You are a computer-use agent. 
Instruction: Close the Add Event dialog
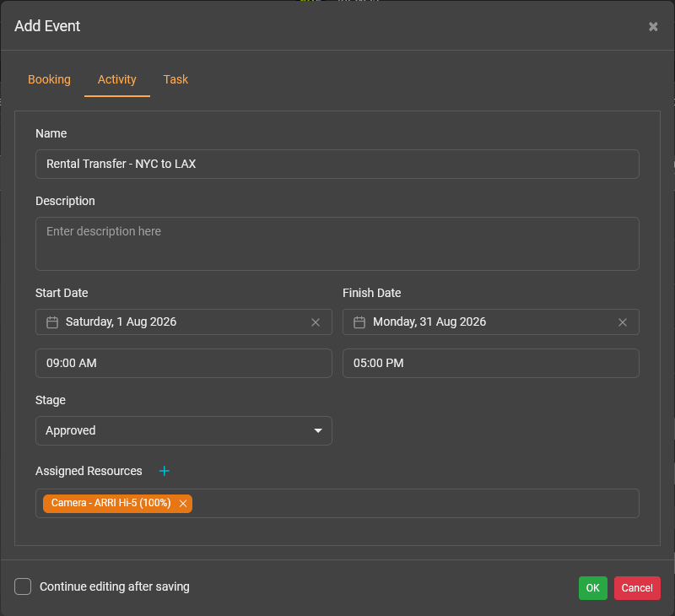click(x=653, y=26)
